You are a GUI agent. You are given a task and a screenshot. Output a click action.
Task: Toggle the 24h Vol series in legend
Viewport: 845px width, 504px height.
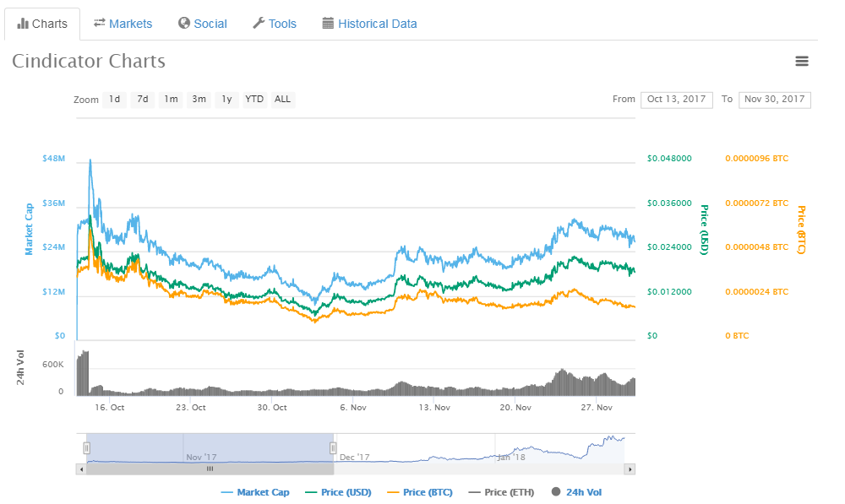tap(576, 492)
